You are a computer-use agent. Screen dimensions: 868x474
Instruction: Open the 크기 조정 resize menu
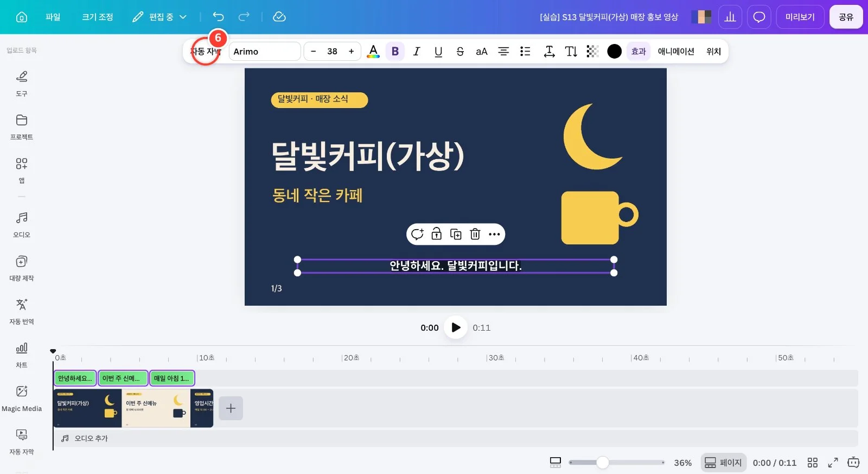98,17
